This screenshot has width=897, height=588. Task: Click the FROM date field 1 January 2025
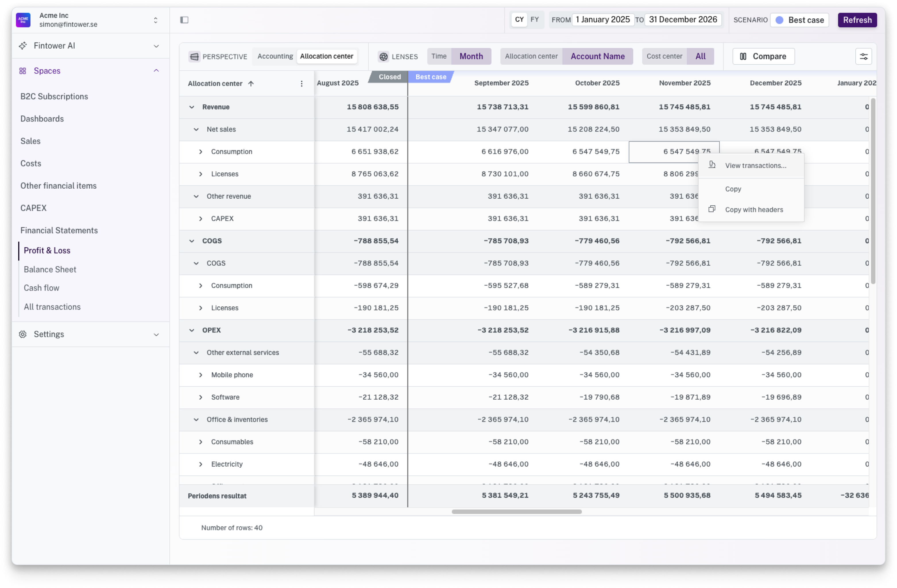(602, 20)
